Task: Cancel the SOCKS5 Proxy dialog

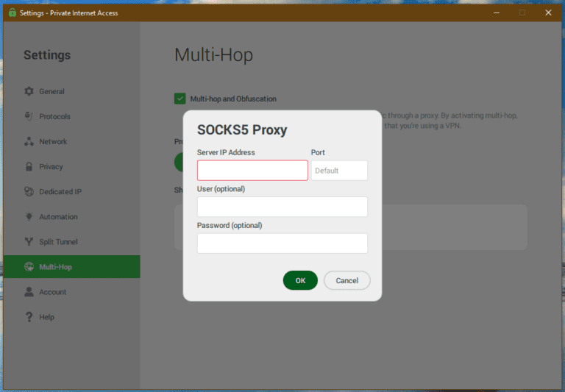Action: point(347,280)
